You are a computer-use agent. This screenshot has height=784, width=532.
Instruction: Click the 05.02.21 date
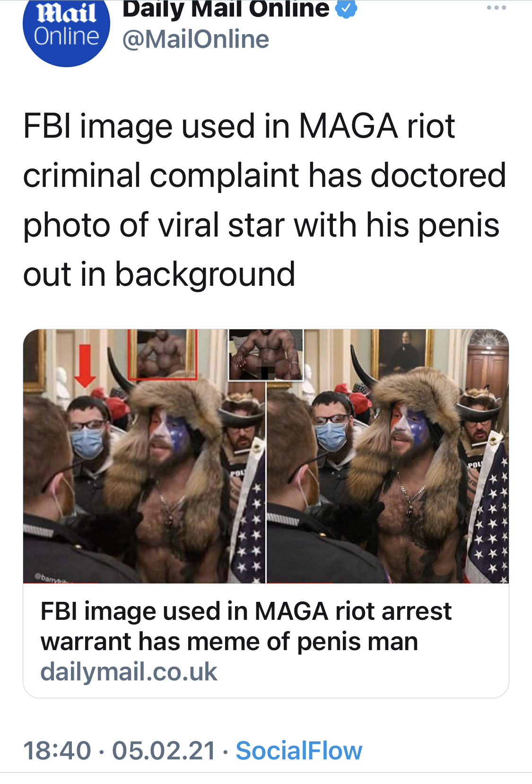[x=164, y=750]
